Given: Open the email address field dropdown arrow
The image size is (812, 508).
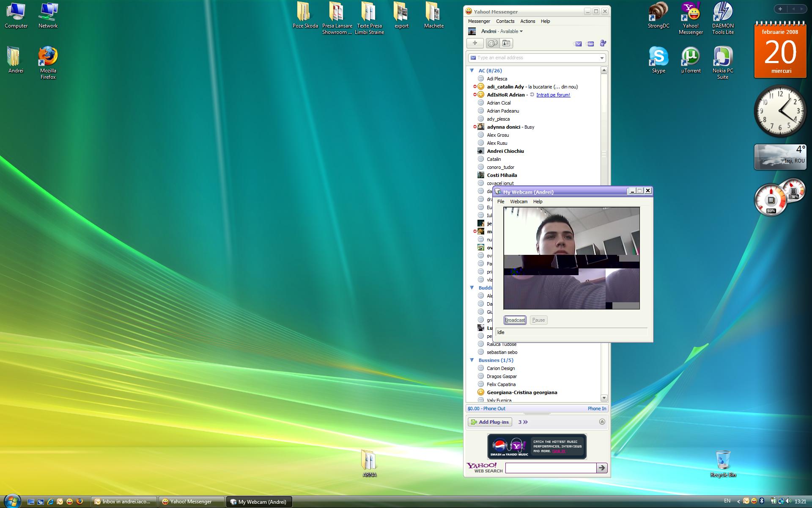Looking at the screenshot, I should click(602, 58).
